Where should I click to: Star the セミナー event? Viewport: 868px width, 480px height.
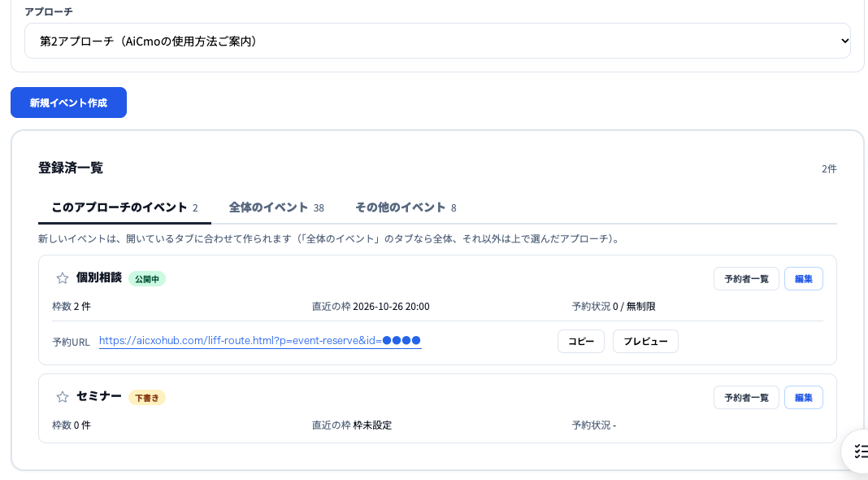[x=63, y=397]
